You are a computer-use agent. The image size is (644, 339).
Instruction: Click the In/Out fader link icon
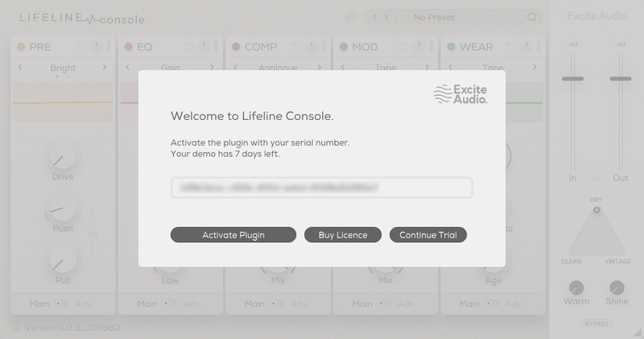(x=597, y=179)
